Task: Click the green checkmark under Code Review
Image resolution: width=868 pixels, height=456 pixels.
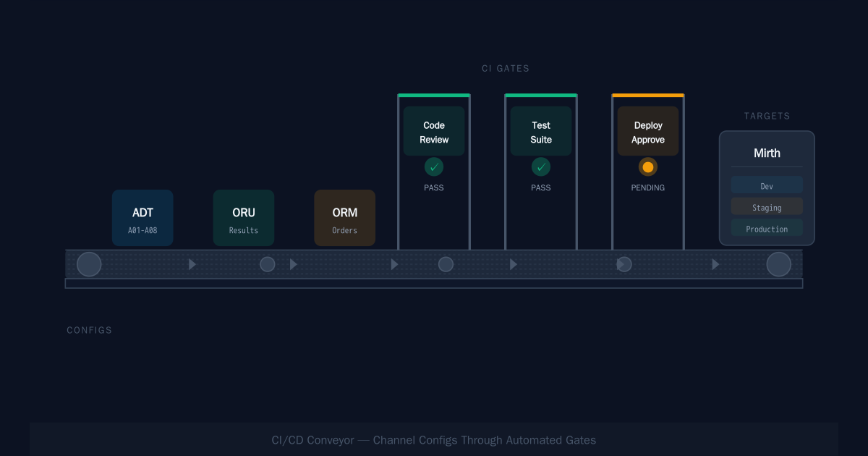Action: [434, 167]
